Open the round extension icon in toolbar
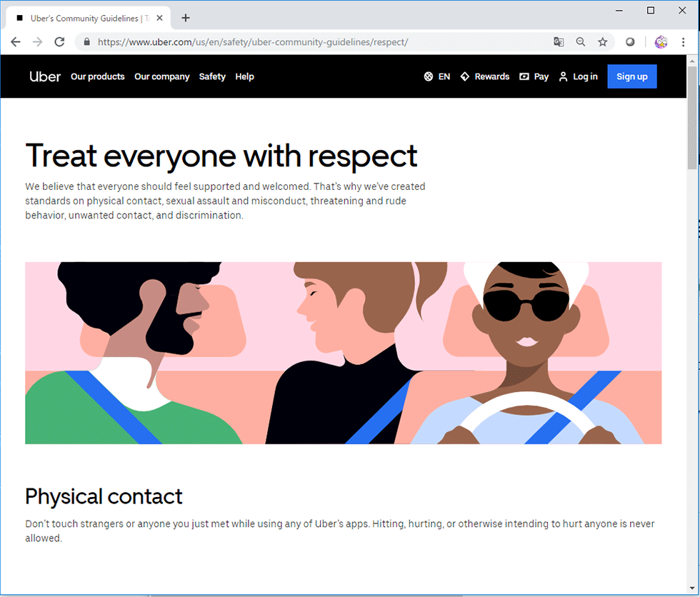Screen dimensions: 700x597 coord(630,42)
